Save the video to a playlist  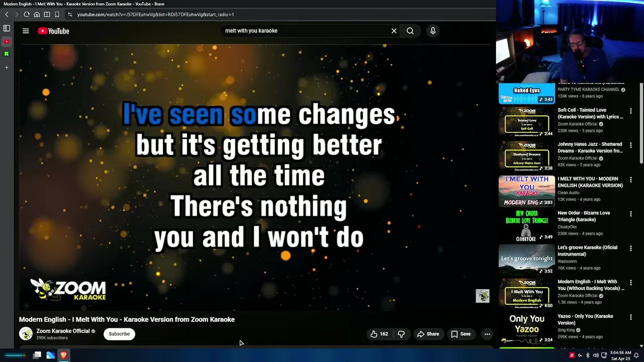tap(461, 334)
